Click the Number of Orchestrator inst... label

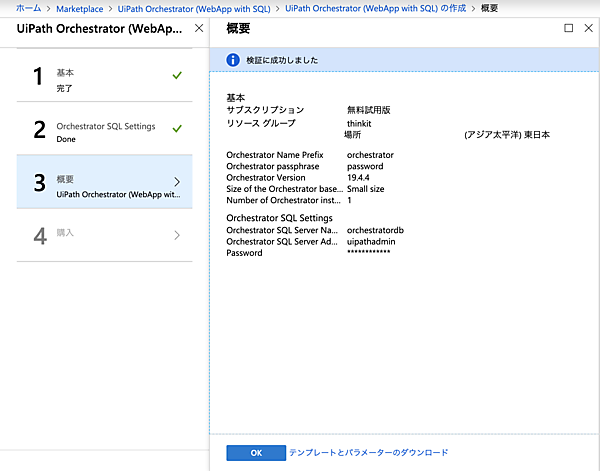(x=283, y=200)
